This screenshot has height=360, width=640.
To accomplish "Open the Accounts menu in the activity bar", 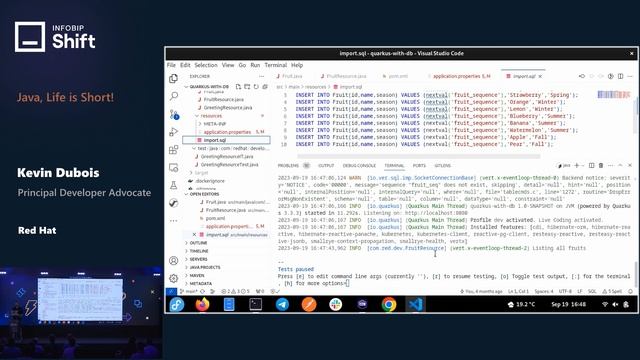I will [x=173, y=260].
